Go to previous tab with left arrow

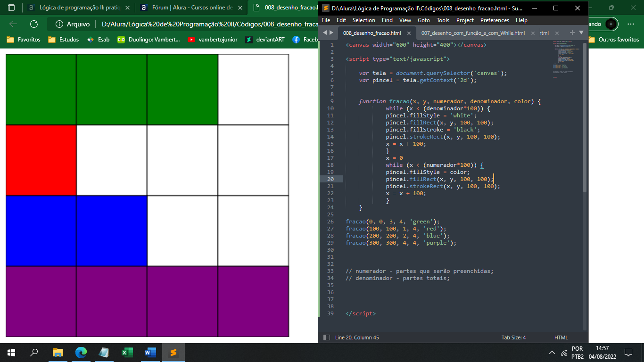(x=324, y=33)
